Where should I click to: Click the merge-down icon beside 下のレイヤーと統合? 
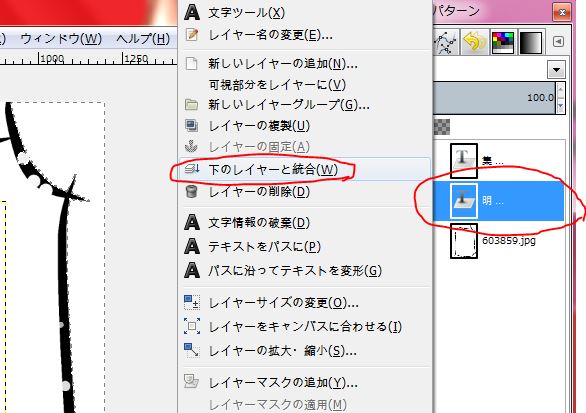pos(192,169)
